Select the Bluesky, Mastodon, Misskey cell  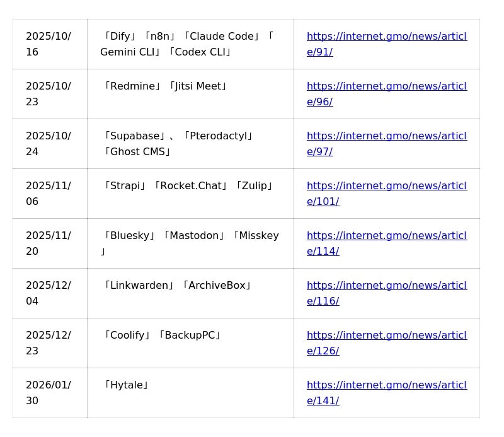pos(190,243)
